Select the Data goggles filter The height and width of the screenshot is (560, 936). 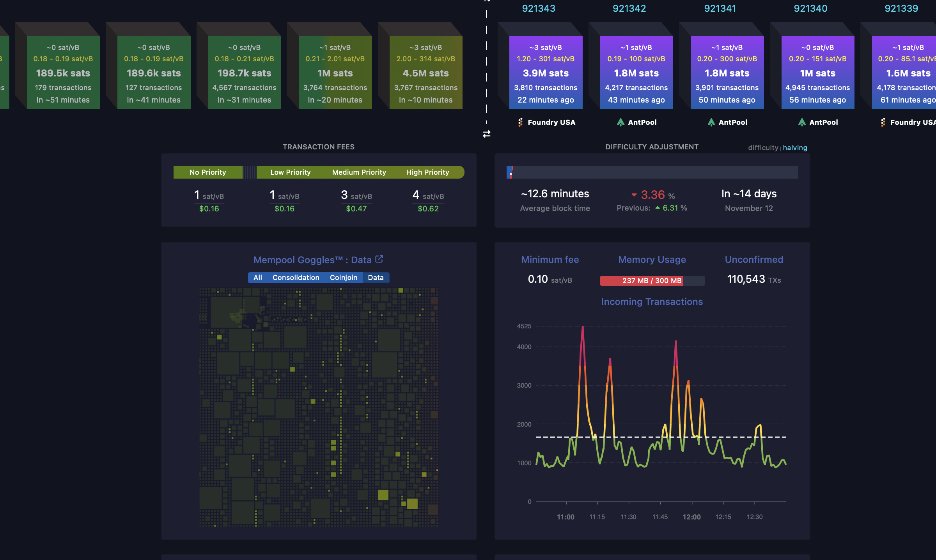pos(376,278)
